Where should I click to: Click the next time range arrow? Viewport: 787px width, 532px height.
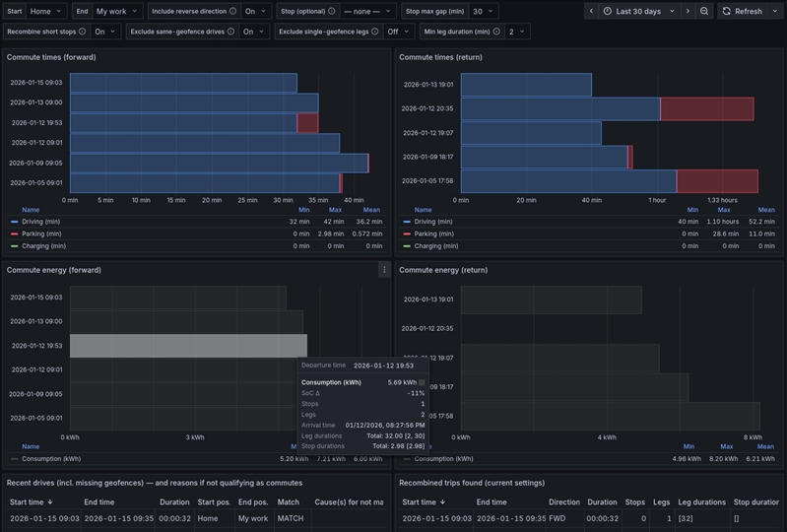(688, 11)
